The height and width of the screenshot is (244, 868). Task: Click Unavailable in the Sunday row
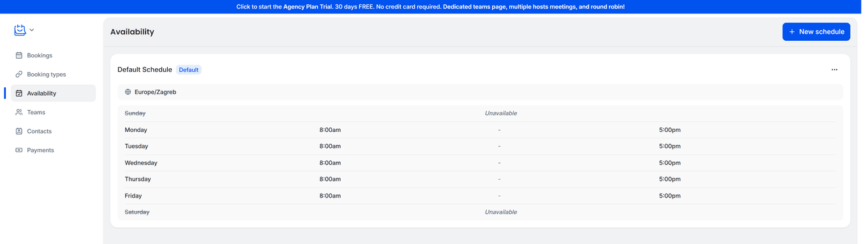(501, 113)
